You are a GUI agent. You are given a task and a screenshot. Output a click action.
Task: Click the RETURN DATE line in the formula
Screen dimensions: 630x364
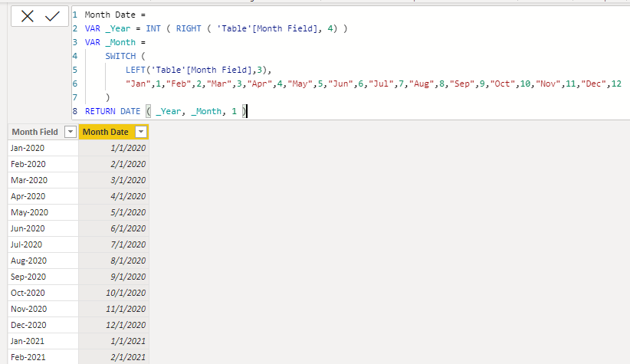(166, 111)
